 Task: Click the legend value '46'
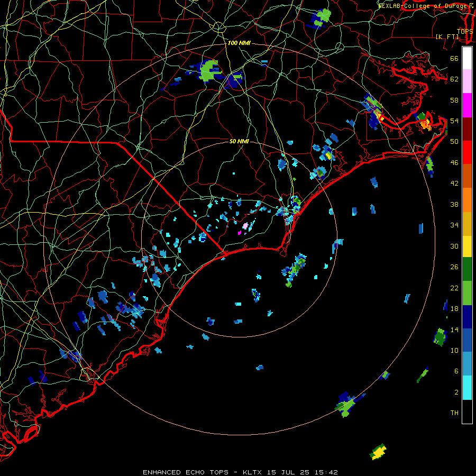click(454, 163)
